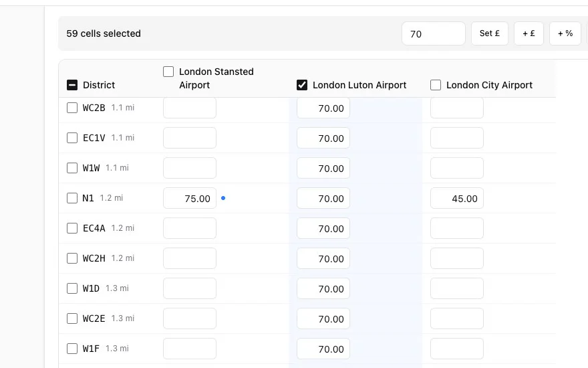Click the London Stansted Airport header label
Screen dimensions: 588x368
pyautogui.click(x=216, y=78)
